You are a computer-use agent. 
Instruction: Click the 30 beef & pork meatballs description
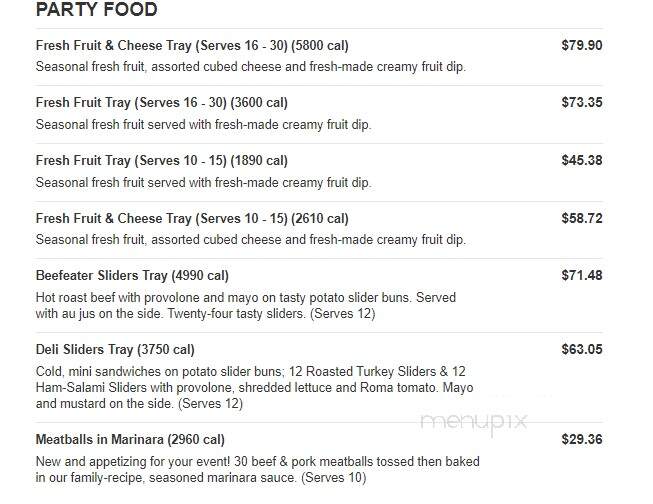257,469
